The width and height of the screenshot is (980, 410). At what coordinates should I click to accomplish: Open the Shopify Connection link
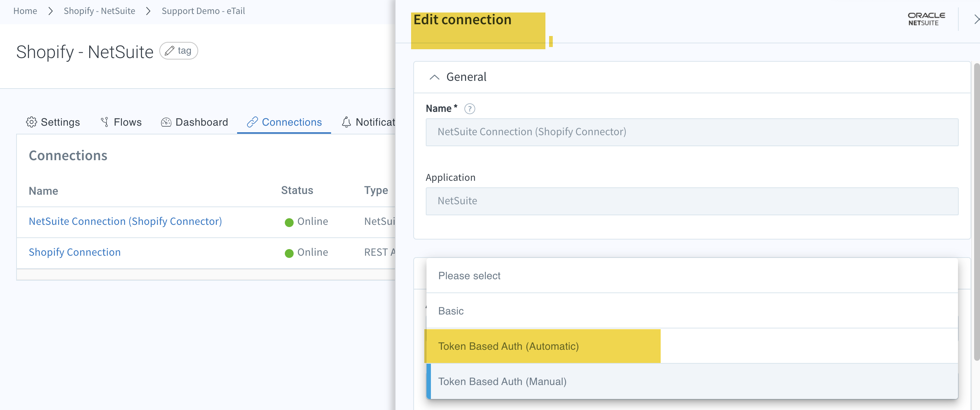75,252
